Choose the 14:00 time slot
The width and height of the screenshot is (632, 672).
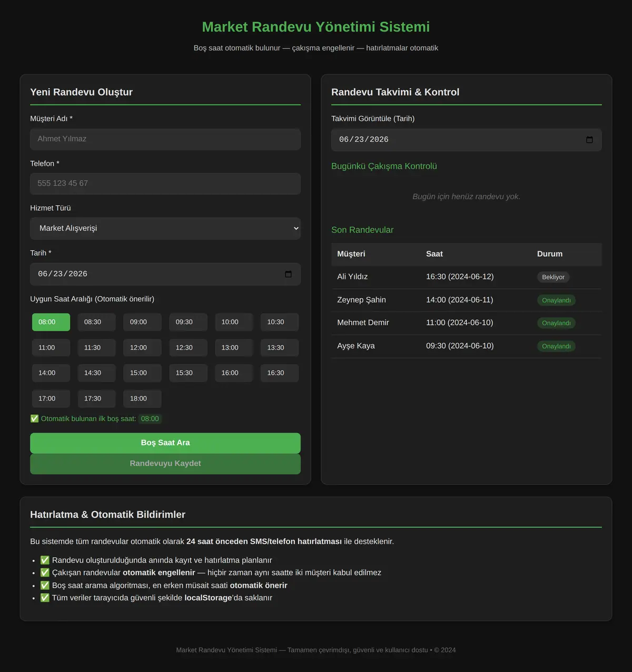51,373
